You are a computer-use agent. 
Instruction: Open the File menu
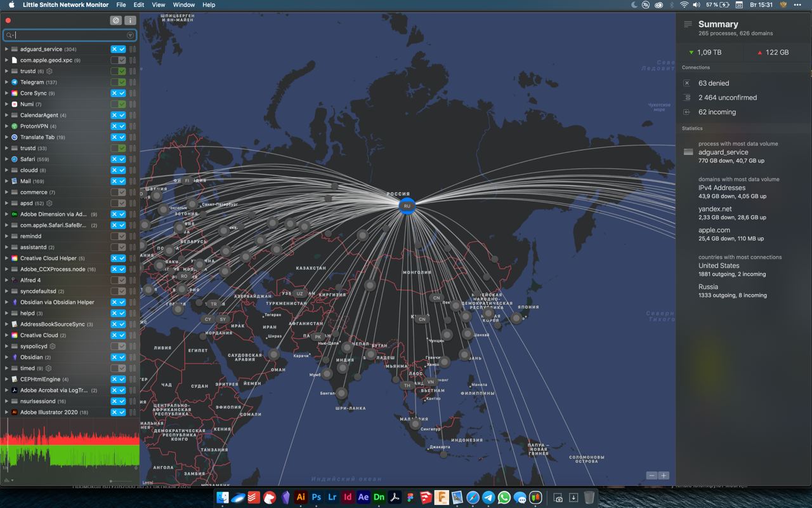(x=121, y=4)
